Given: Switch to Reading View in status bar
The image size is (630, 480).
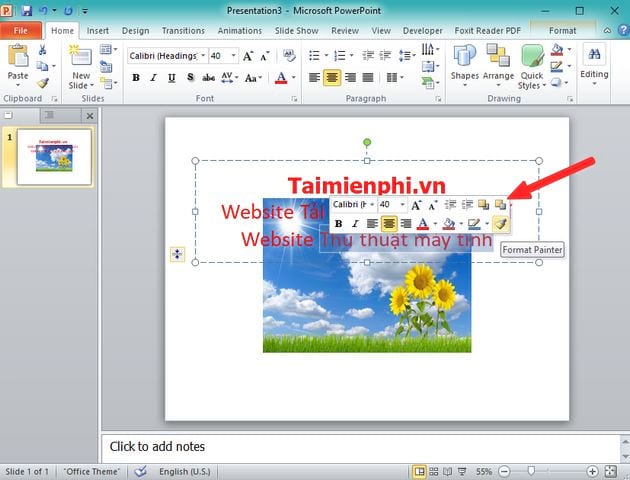Looking at the screenshot, I should [x=447, y=471].
